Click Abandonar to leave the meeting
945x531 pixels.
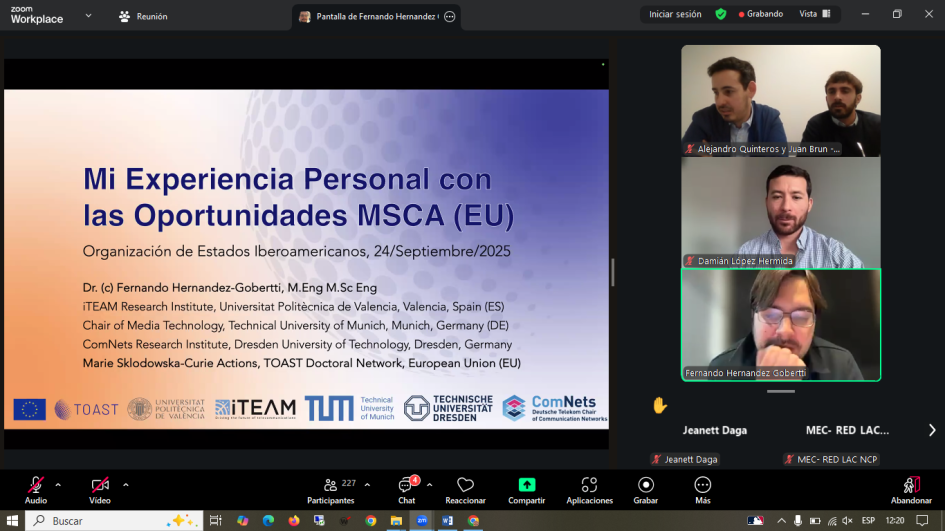point(911,487)
